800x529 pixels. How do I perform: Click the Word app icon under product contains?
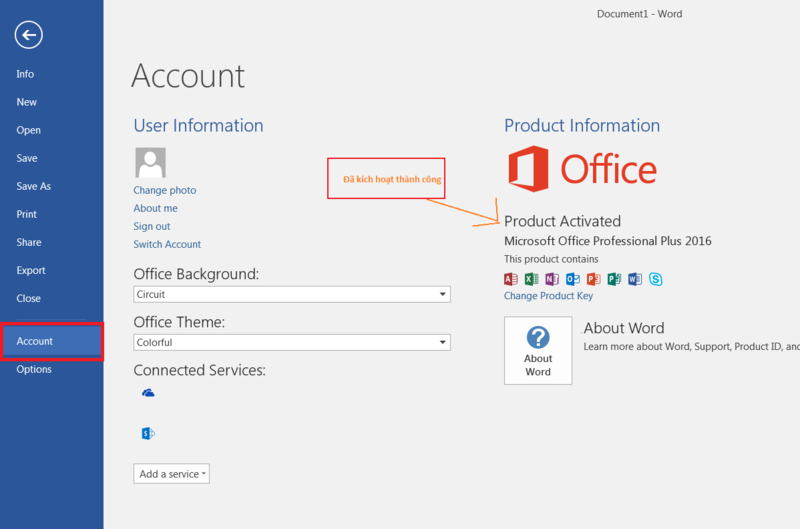point(635,279)
